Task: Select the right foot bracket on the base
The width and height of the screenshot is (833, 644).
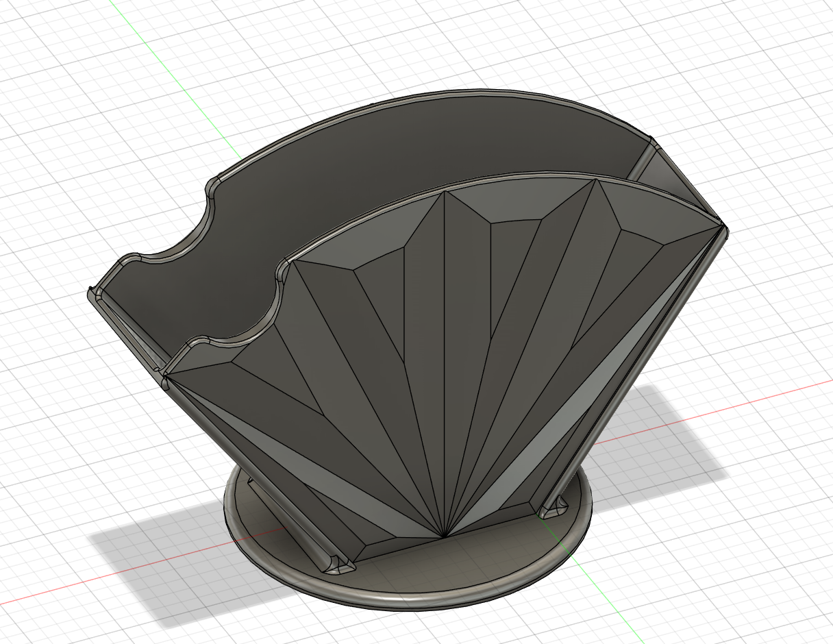Action: [553, 508]
